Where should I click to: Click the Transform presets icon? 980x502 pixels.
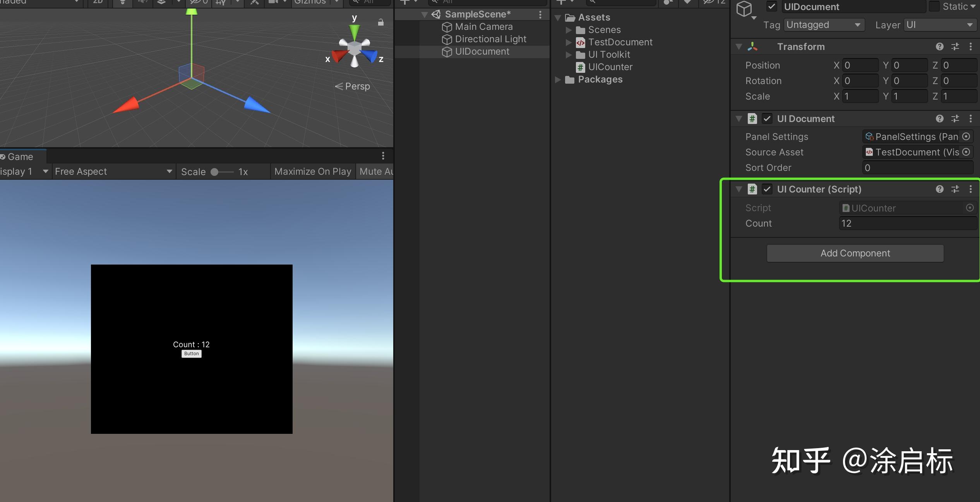956,46
